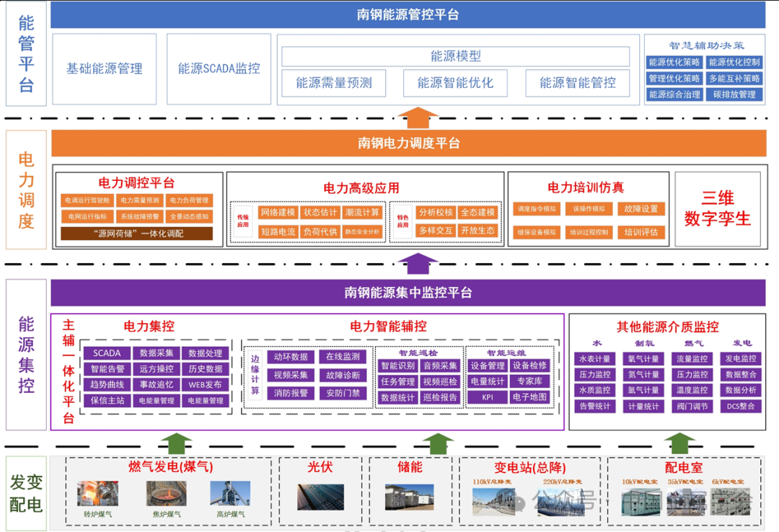This screenshot has width=779, height=532.
Task: Select the 能源综合治理 tile
Action: [674, 94]
